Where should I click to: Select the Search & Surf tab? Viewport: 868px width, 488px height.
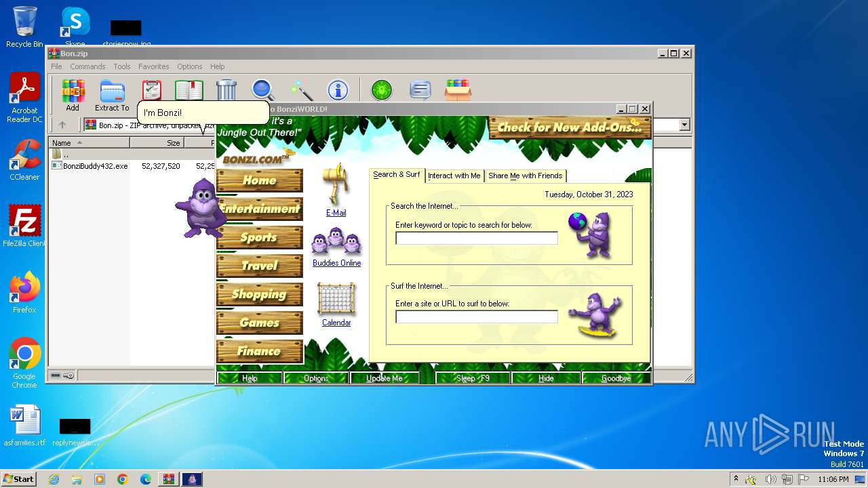coord(397,175)
